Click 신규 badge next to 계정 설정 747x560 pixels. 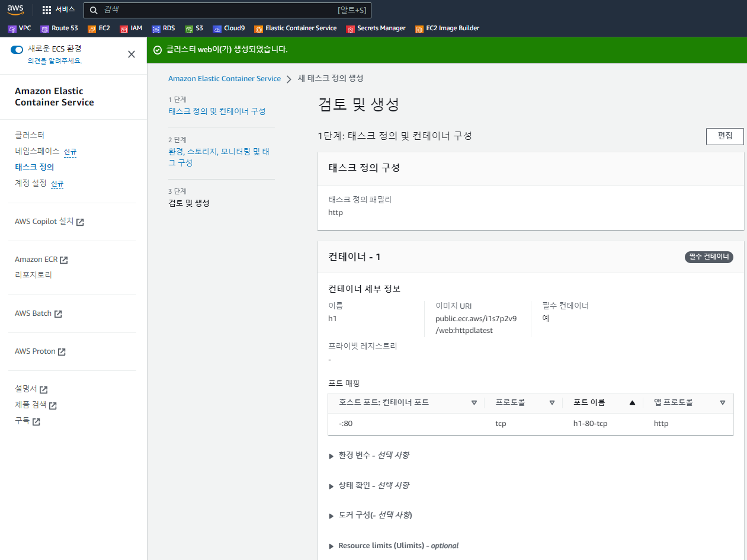[x=57, y=184]
